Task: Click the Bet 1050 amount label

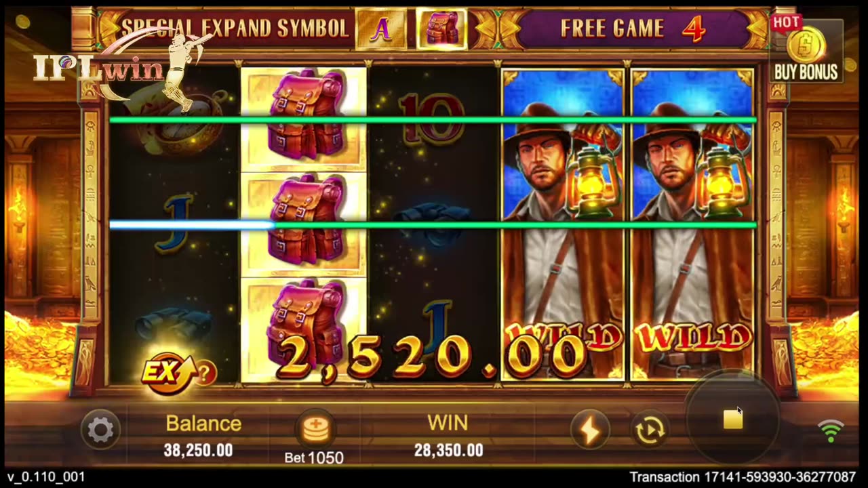Action: point(314,457)
